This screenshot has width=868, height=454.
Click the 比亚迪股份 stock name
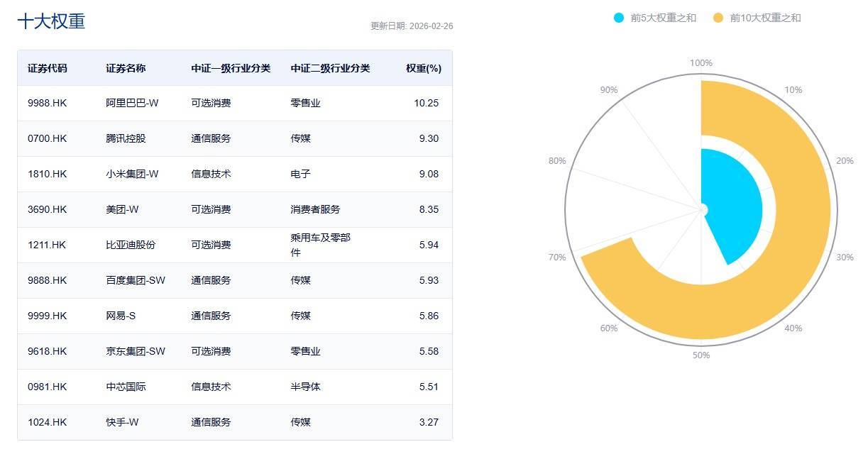tap(131, 245)
